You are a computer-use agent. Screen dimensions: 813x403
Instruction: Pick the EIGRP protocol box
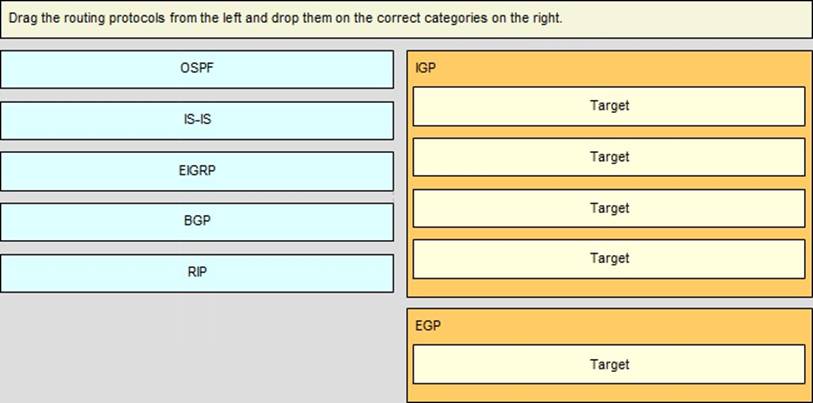coord(197,171)
